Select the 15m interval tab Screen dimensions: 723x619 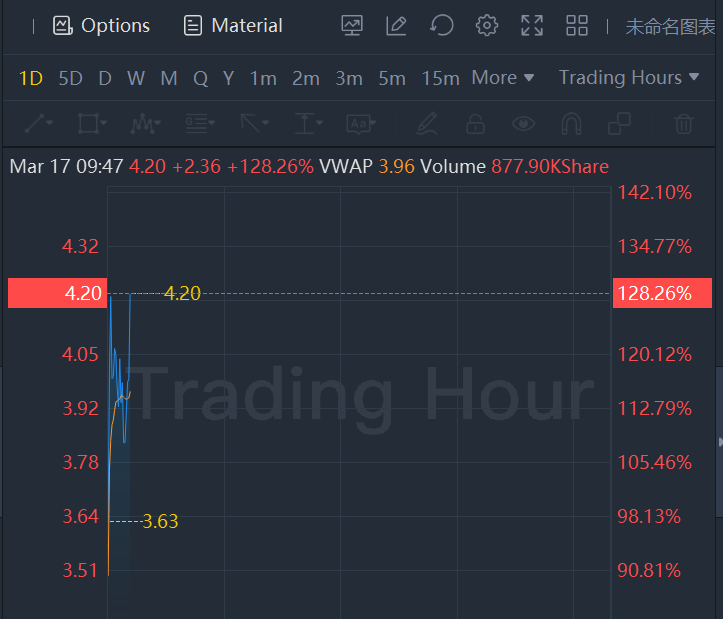tap(440, 78)
